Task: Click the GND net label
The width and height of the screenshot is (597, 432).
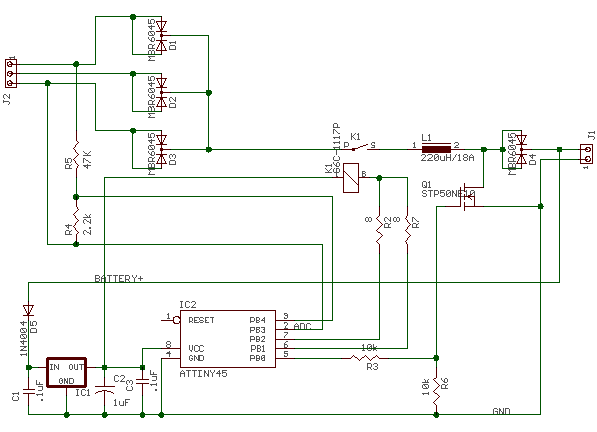Action: coord(501,411)
